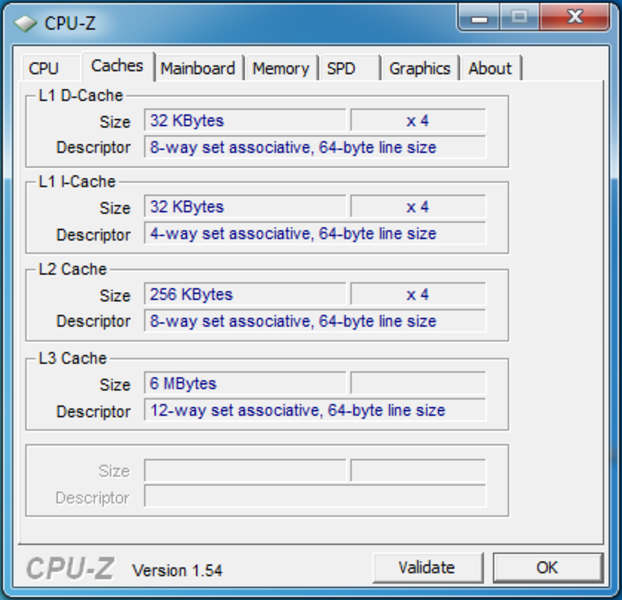Click the L3 Cache 6 MBytes field
The height and width of the screenshot is (600, 622).
point(245,383)
